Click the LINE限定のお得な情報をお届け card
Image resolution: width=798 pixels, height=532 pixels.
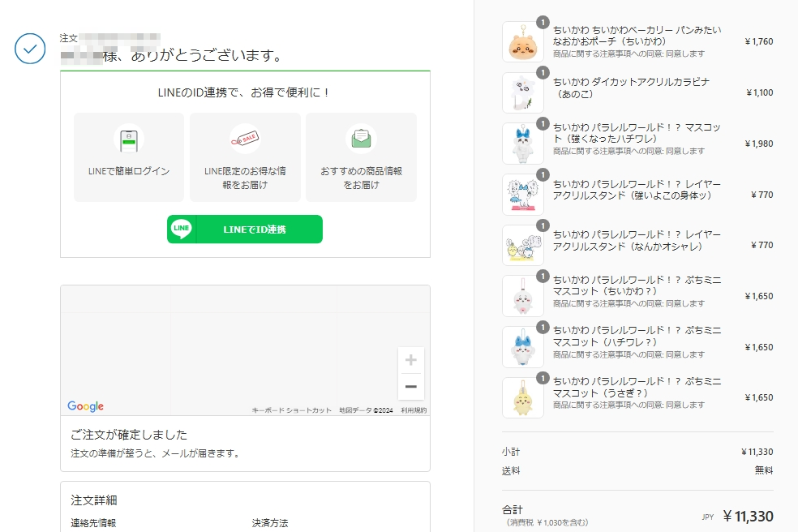click(245, 157)
